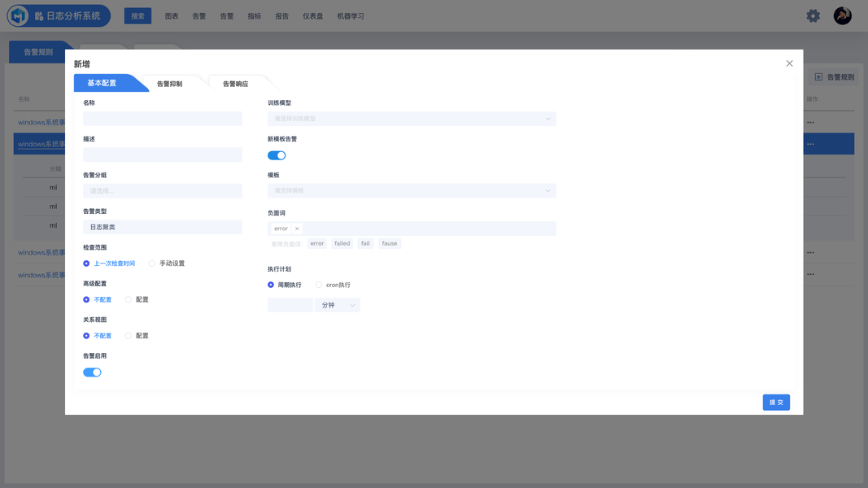Screen dimensions: 868x488
Task: Select the 周期执行 radio option
Action: pyautogui.click(x=285, y=285)
